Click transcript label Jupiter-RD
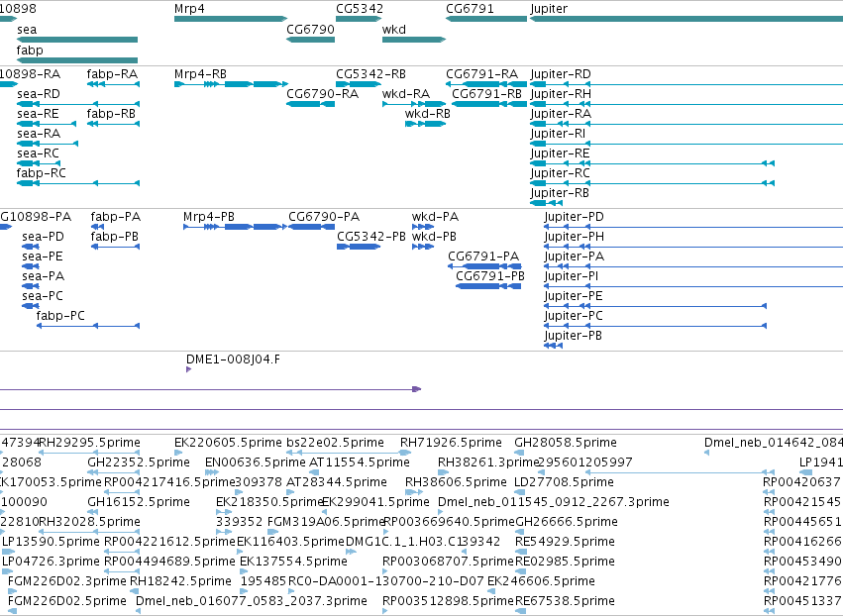 point(561,74)
